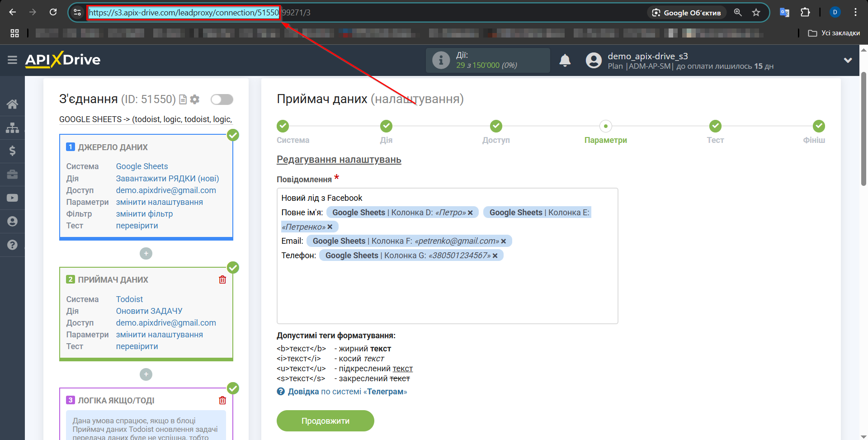The height and width of the screenshot is (440, 868).
Task: Add a block after the Джерело даних block
Action: pyautogui.click(x=146, y=254)
